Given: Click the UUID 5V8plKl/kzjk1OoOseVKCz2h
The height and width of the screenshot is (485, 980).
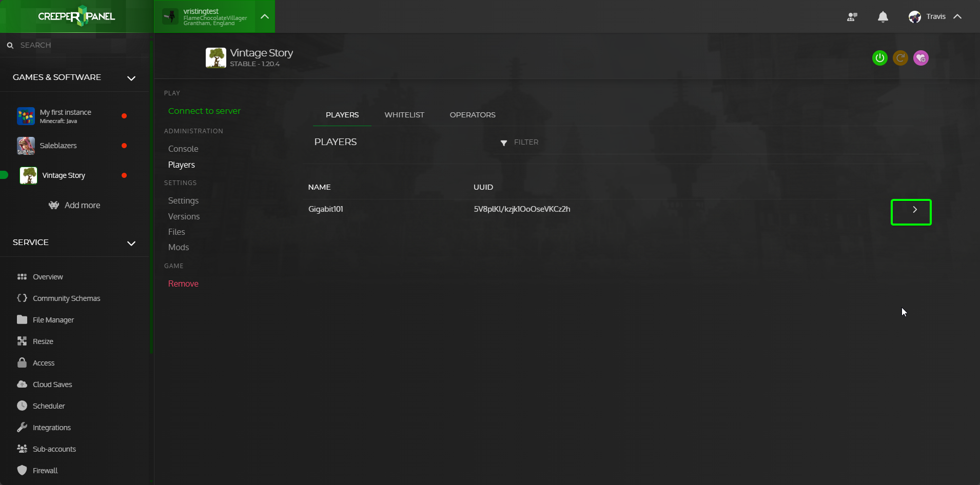Looking at the screenshot, I should (x=522, y=209).
